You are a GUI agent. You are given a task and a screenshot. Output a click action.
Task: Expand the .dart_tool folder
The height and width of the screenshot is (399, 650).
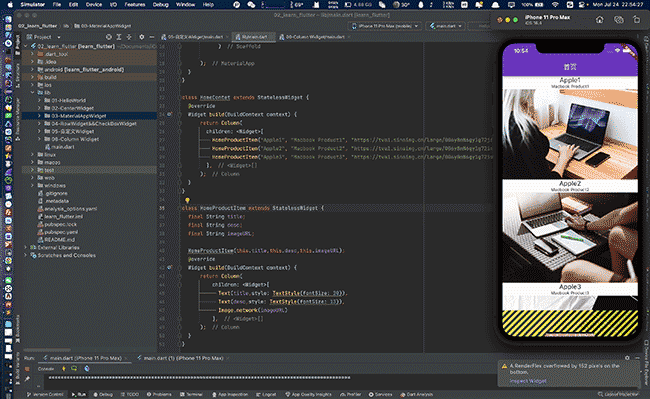pyautogui.click(x=32, y=54)
